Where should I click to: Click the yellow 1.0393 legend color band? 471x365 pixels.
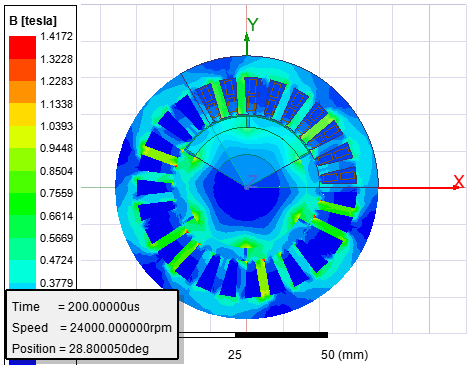point(22,137)
